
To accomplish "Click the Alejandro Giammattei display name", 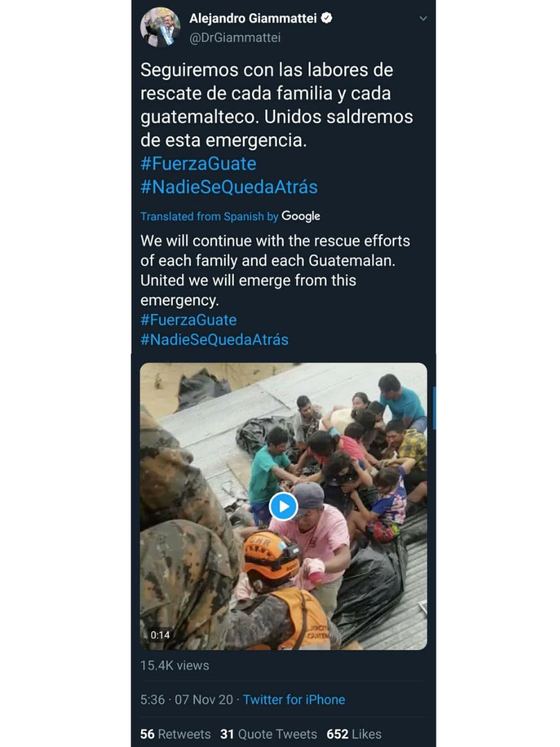I will pyautogui.click(x=253, y=18).
